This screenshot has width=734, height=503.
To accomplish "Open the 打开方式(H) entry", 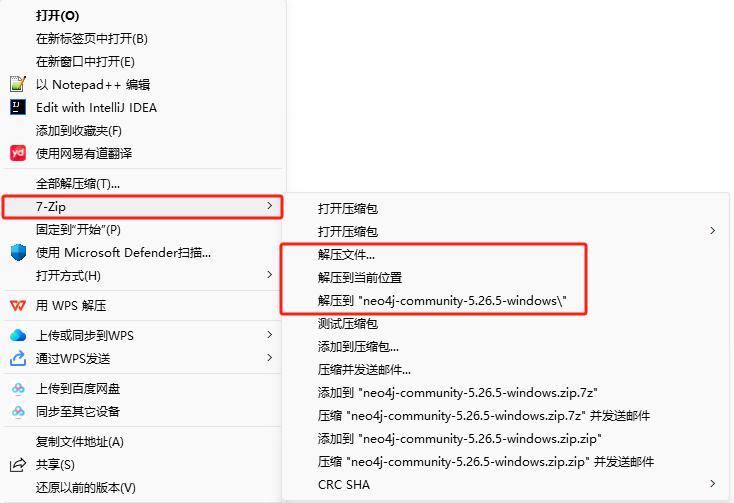I will [x=68, y=276].
